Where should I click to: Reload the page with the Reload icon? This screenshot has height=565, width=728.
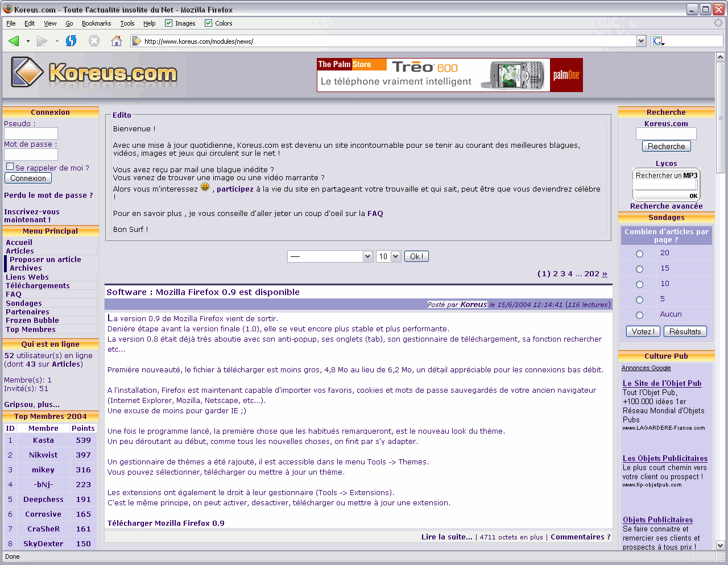tap(71, 41)
